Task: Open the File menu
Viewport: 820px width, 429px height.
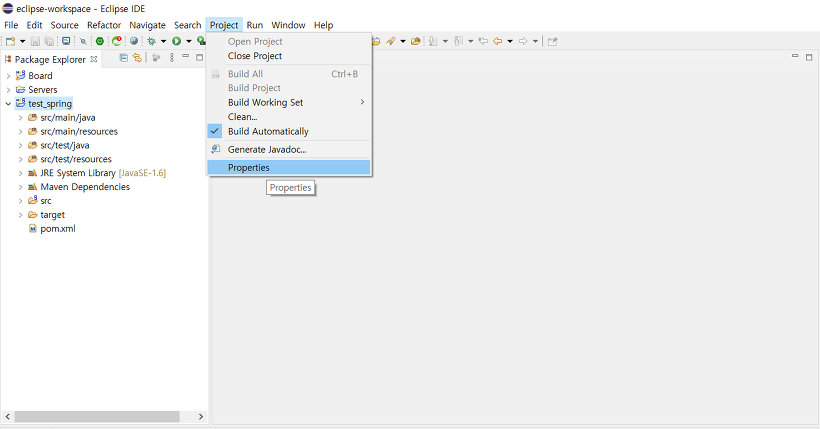Action: click(x=11, y=25)
